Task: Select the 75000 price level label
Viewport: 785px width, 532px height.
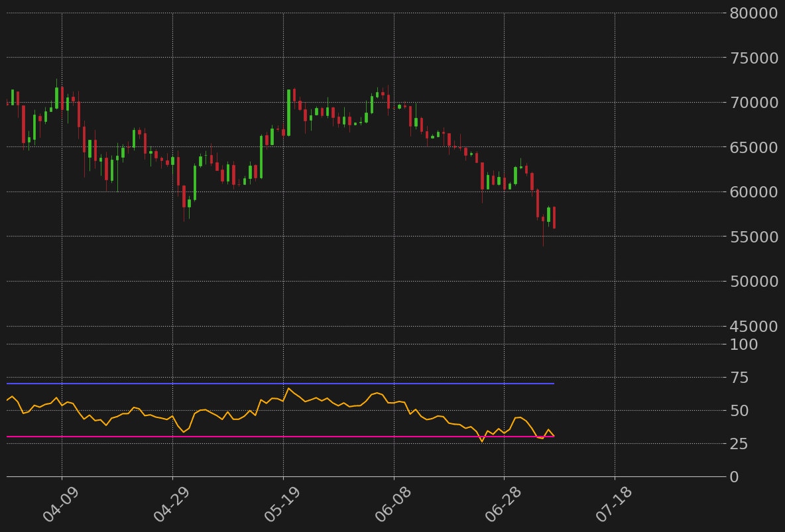Action: [754, 58]
